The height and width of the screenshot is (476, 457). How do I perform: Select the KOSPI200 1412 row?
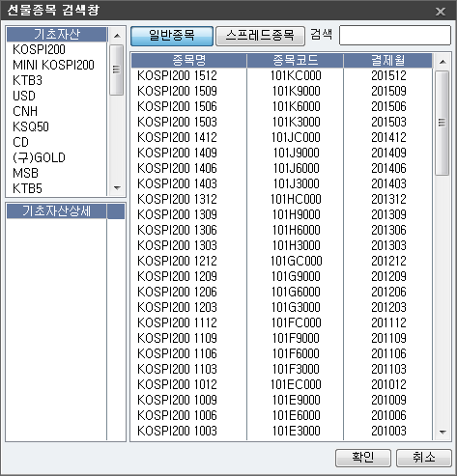coord(281,137)
